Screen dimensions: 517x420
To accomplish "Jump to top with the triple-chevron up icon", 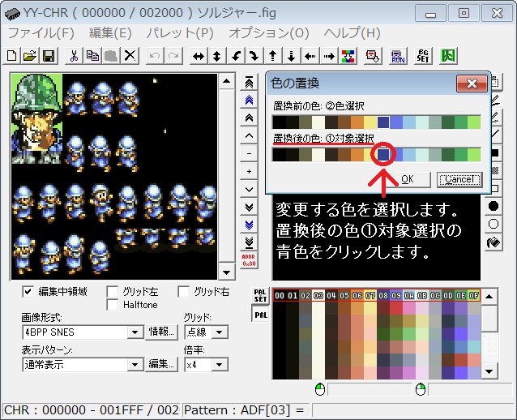I will point(249,83).
